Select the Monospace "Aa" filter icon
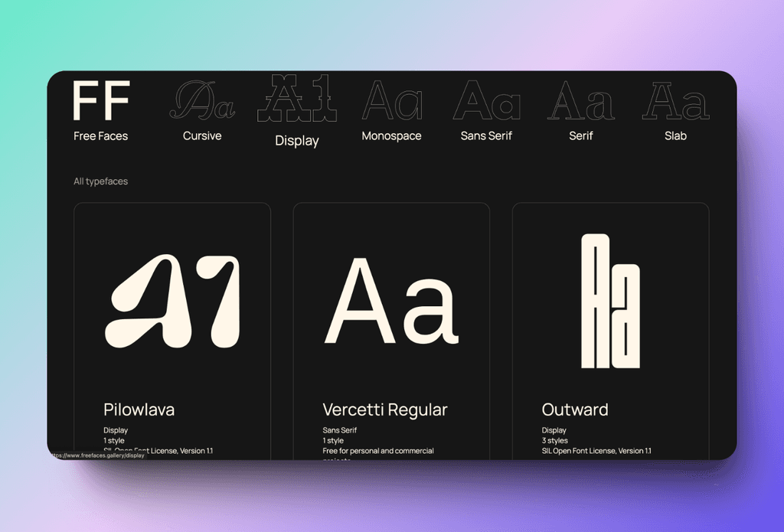 (x=391, y=101)
